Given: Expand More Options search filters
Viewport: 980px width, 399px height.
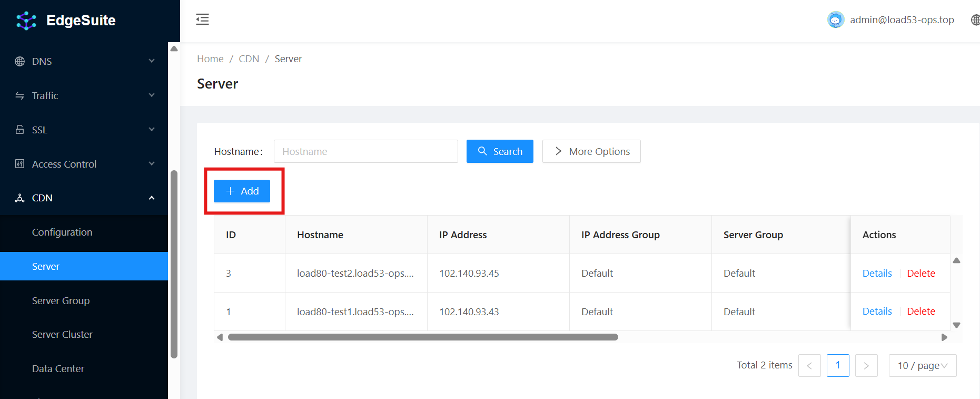Looking at the screenshot, I should (x=591, y=151).
